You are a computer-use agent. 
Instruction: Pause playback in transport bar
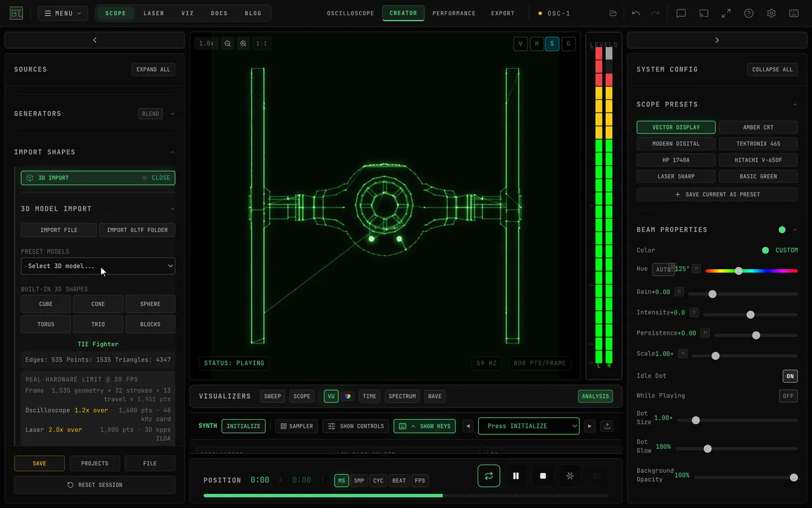516,476
